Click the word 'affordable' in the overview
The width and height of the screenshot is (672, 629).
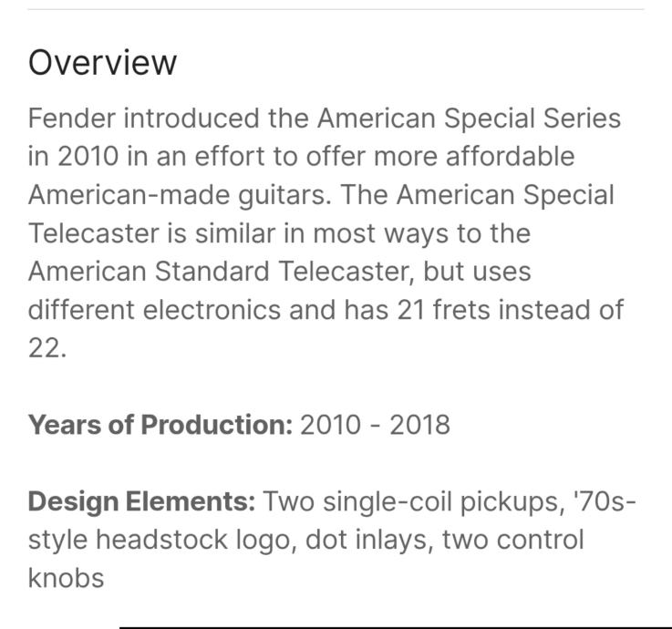click(510, 157)
